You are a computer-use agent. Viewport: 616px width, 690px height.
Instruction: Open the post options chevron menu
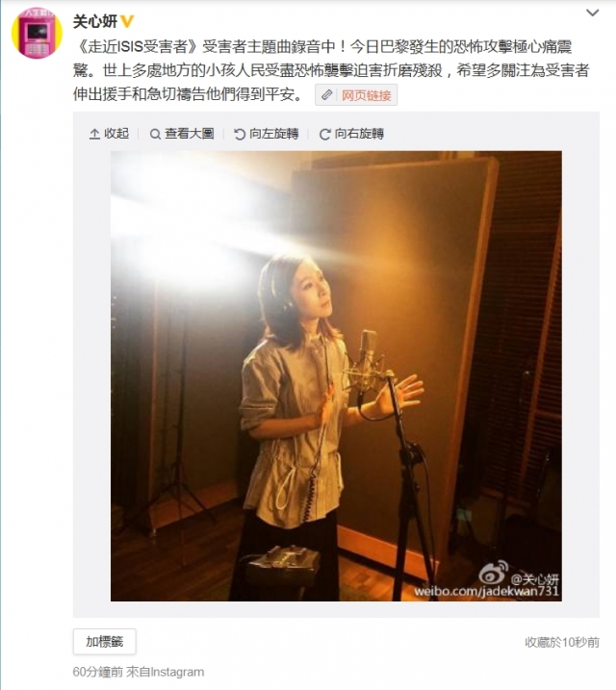593,13
